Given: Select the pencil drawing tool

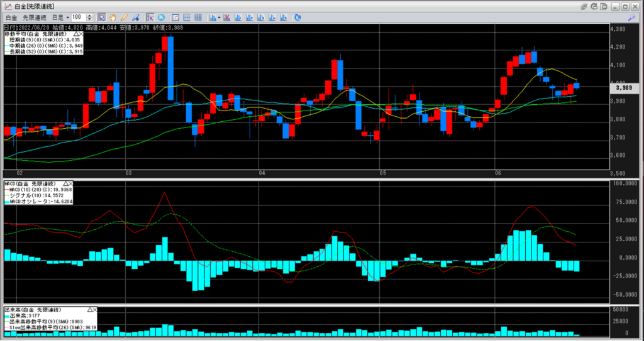Looking at the screenshot, I should (x=124, y=18).
